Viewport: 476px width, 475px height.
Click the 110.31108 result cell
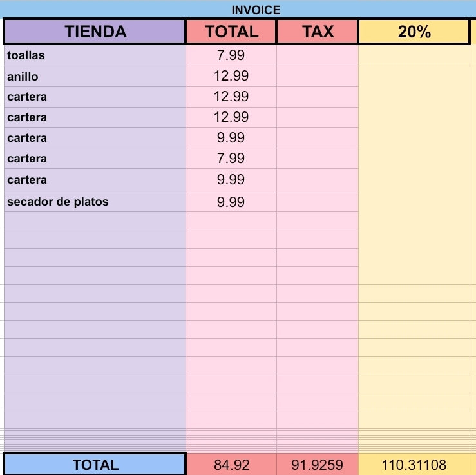(414, 465)
